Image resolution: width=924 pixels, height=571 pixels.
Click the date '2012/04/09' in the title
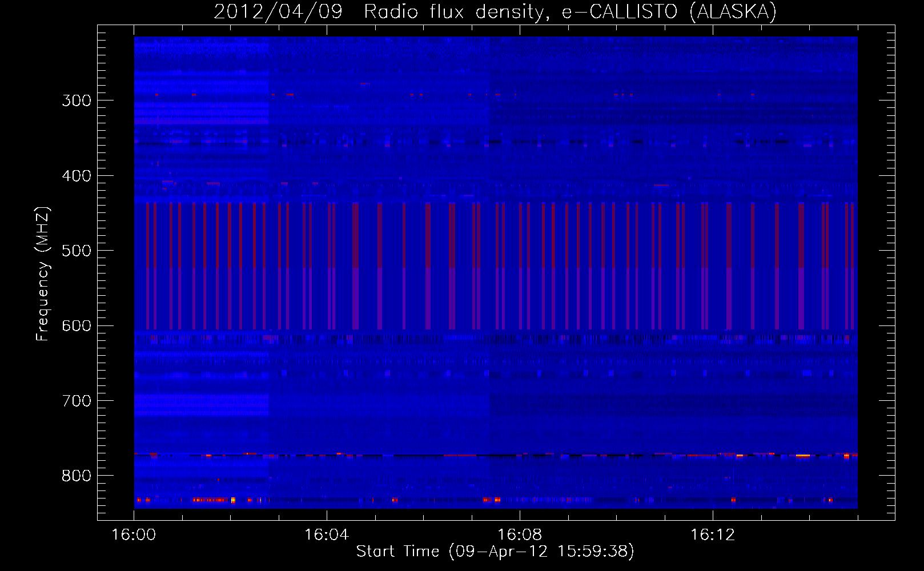pos(278,12)
